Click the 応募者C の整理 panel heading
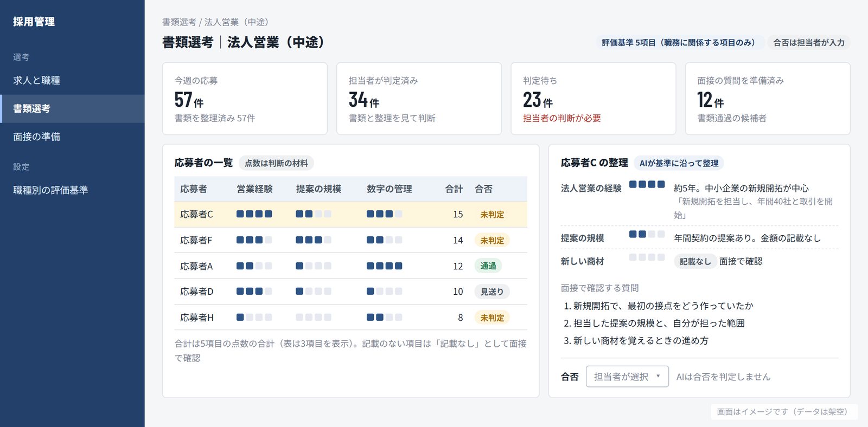 [x=594, y=163]
